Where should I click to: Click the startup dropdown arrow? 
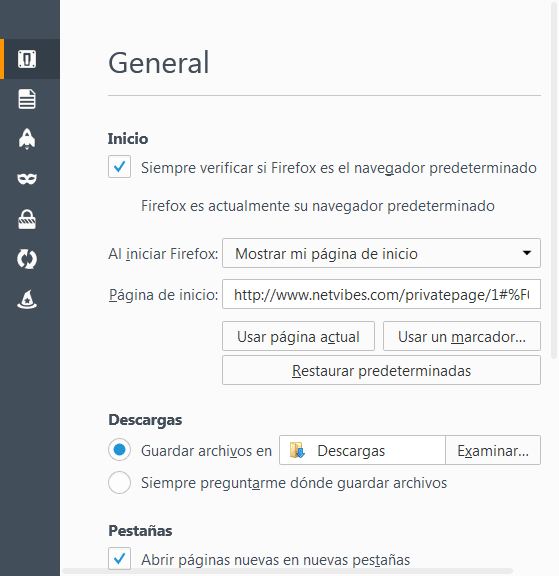click(x=527, y=253)
